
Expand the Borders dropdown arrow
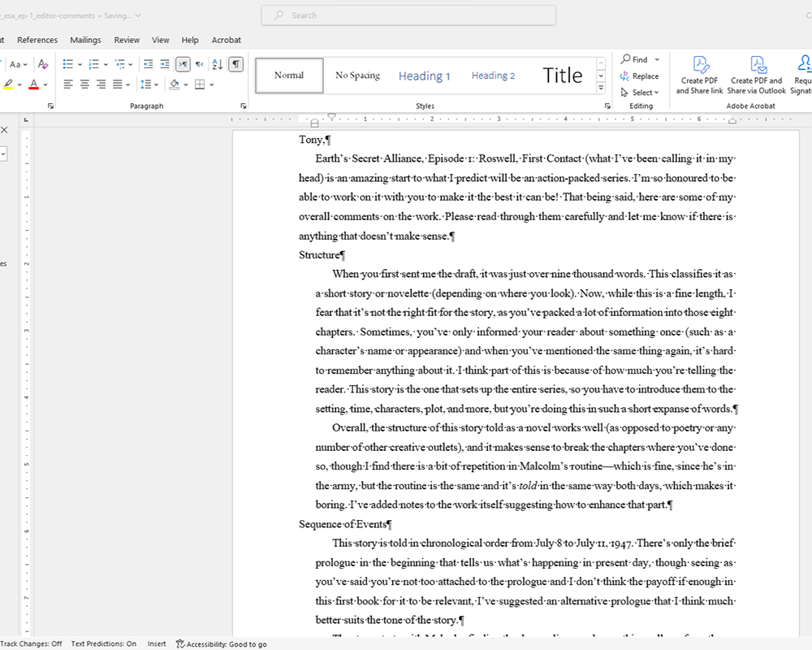[x=212, y=84]
